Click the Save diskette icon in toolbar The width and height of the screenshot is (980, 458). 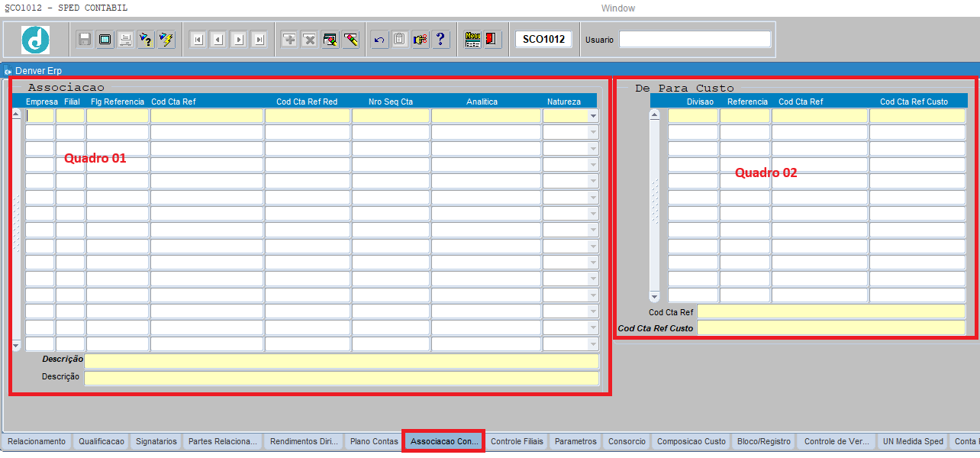tap(85, 39)
